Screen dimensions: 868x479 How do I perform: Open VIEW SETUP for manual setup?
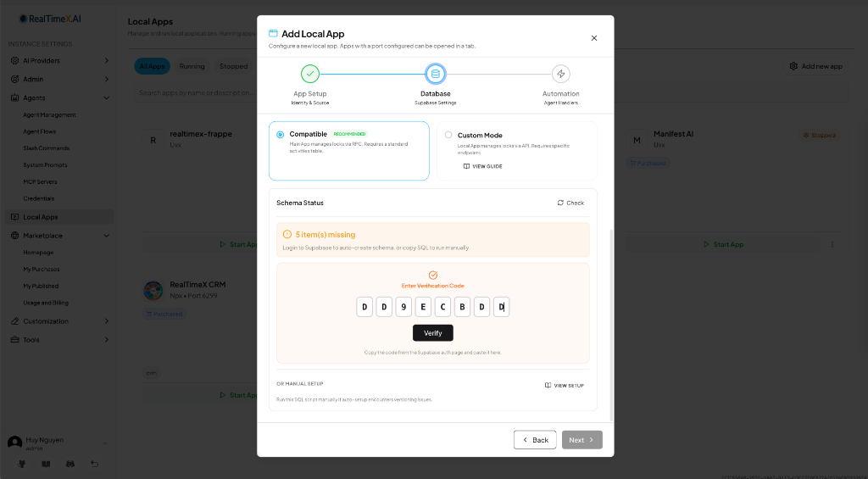pos(564,386)
